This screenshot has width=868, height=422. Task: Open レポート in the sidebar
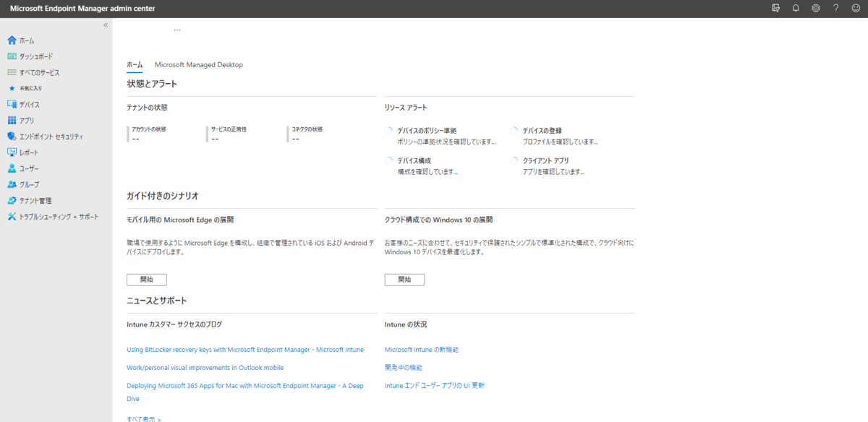(x=29, y=152)
